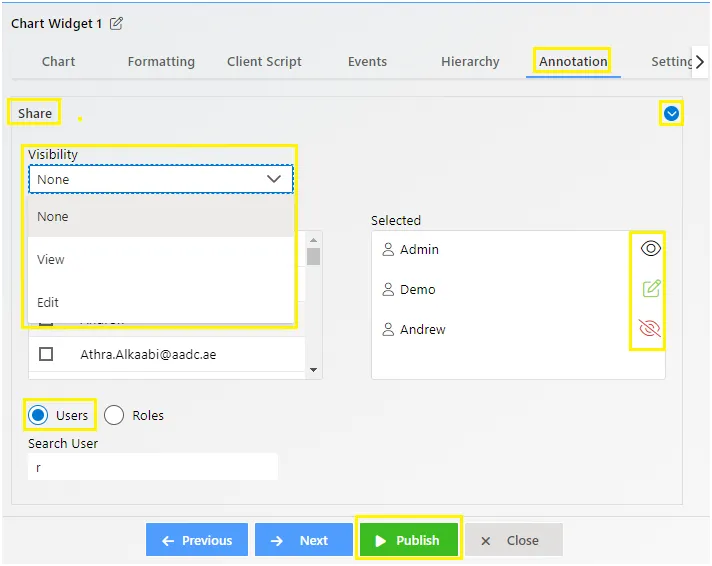Go to Next step button
Screen dimensions: 712x566
[303, 540]
